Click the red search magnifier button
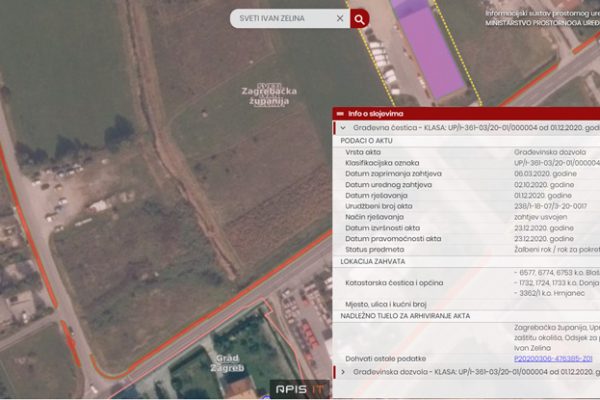Viewport: 600px width, 400px height. (x=360, y=18)
